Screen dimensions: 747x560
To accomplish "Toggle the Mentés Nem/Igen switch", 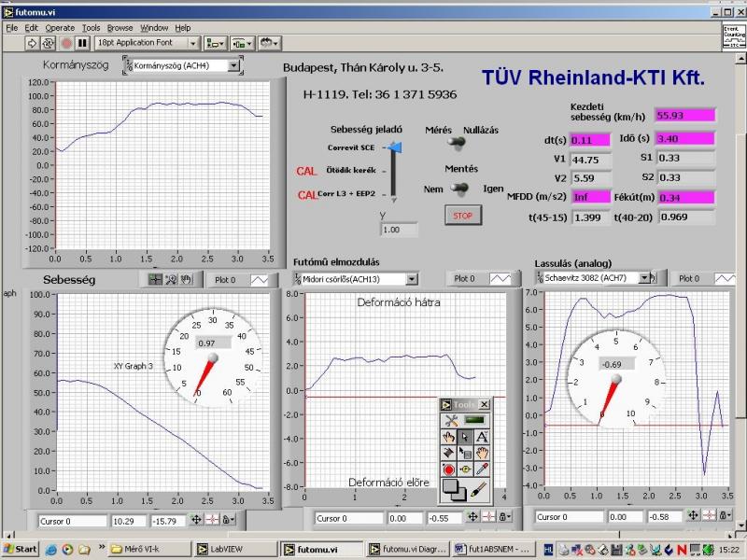I will [459, 189].
